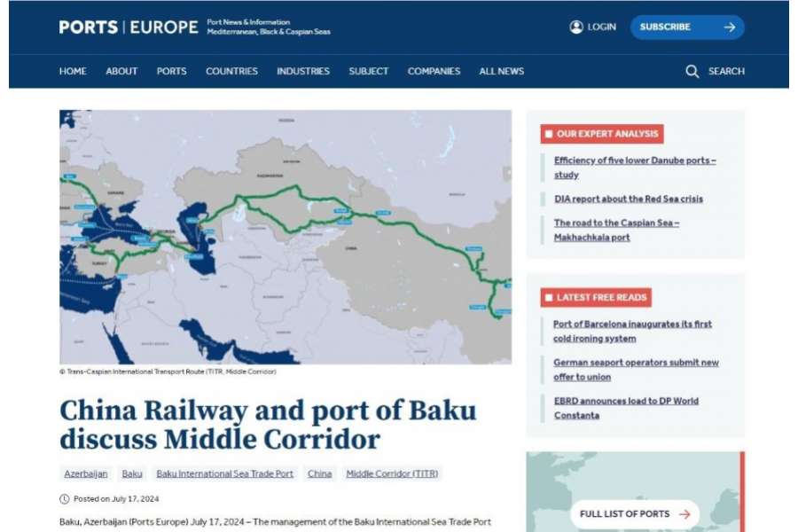Open EBRD loan to DP World Constanta article
The width and height of the screenshot is (798, 532).
point(626,408)
